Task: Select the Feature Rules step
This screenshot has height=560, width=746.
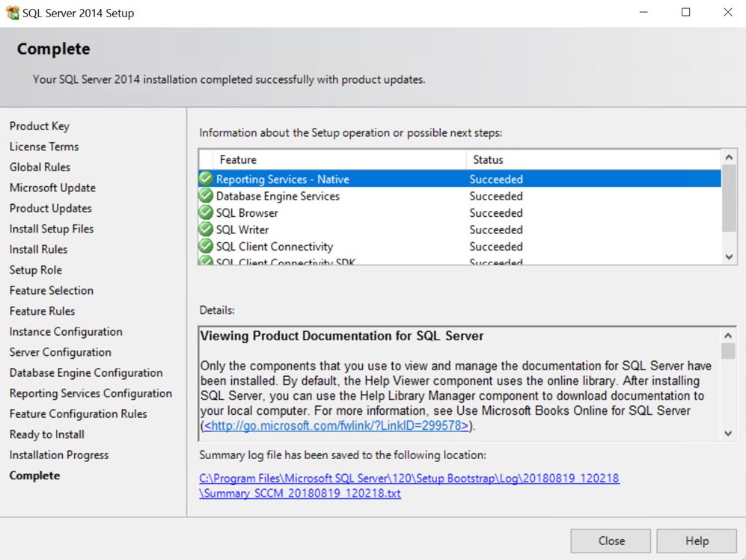Action: (x=43, y=311)
